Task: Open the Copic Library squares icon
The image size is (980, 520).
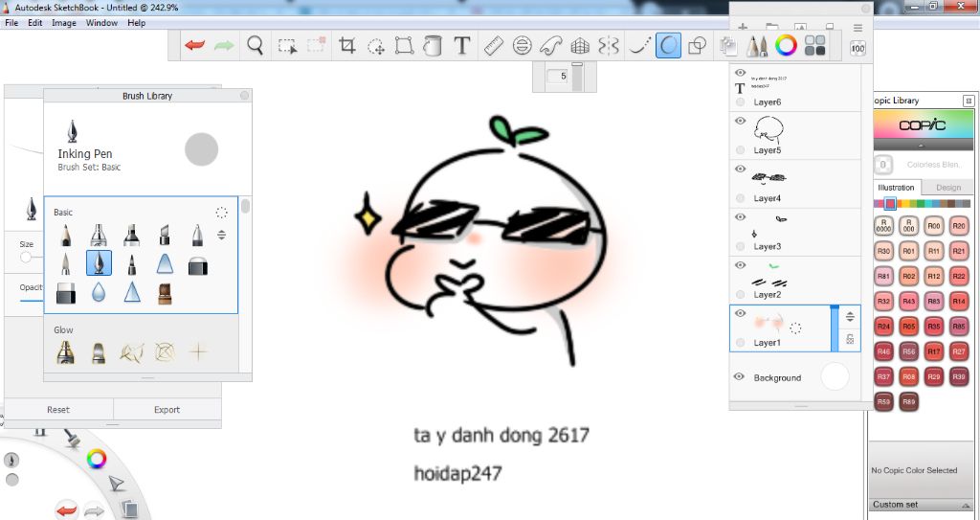Action: [815, 46]
